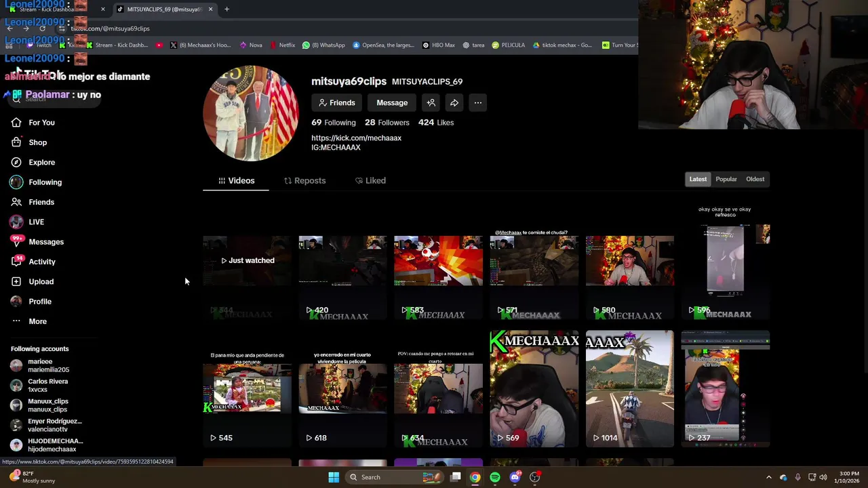Open the video with 545 views
868x488 pixels.
click(247, 389)
